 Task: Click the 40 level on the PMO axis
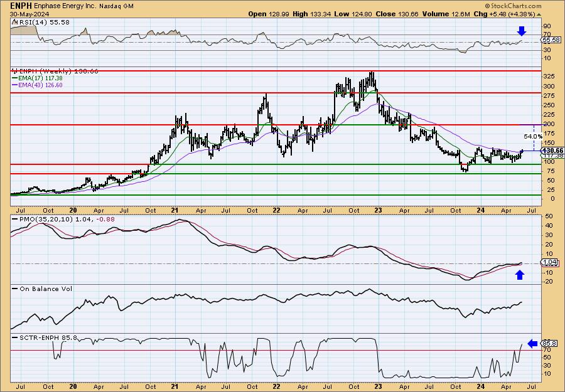tap(549, 225)
